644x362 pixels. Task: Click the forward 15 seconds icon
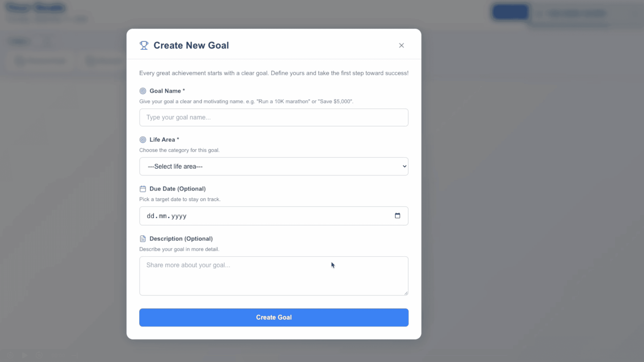[x=39, y=355]
